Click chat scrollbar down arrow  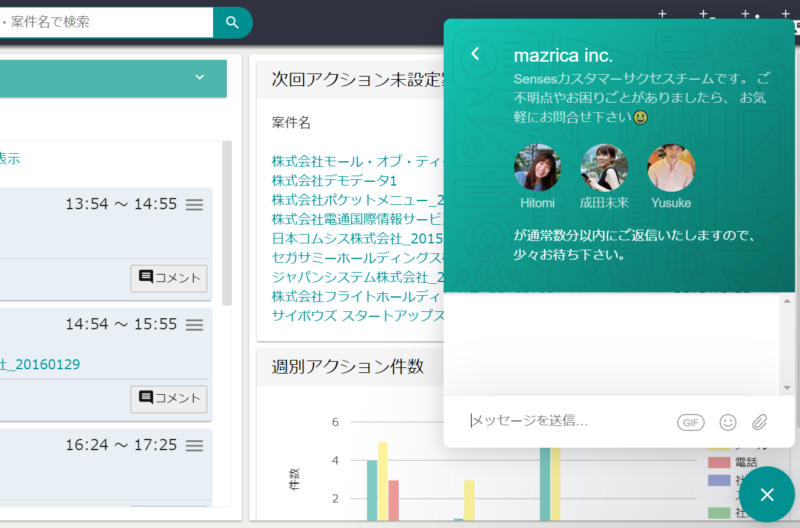pyautogui.click(x=787, y=388)
